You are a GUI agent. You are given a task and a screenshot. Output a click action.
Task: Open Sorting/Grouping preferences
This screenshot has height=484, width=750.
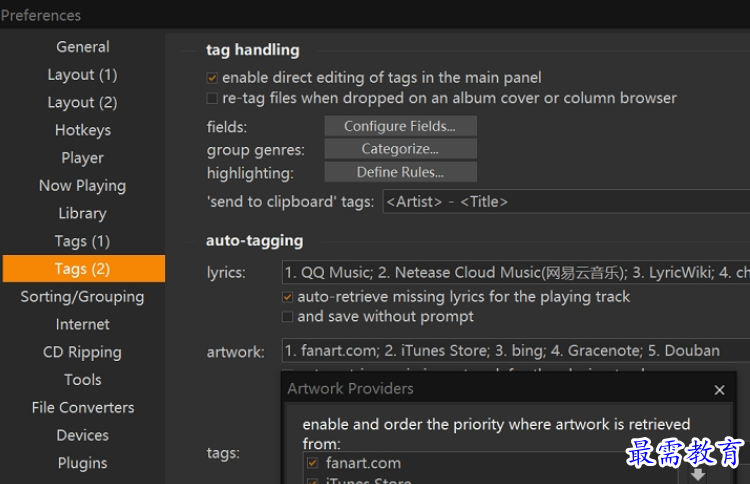[x=83, y=297]
